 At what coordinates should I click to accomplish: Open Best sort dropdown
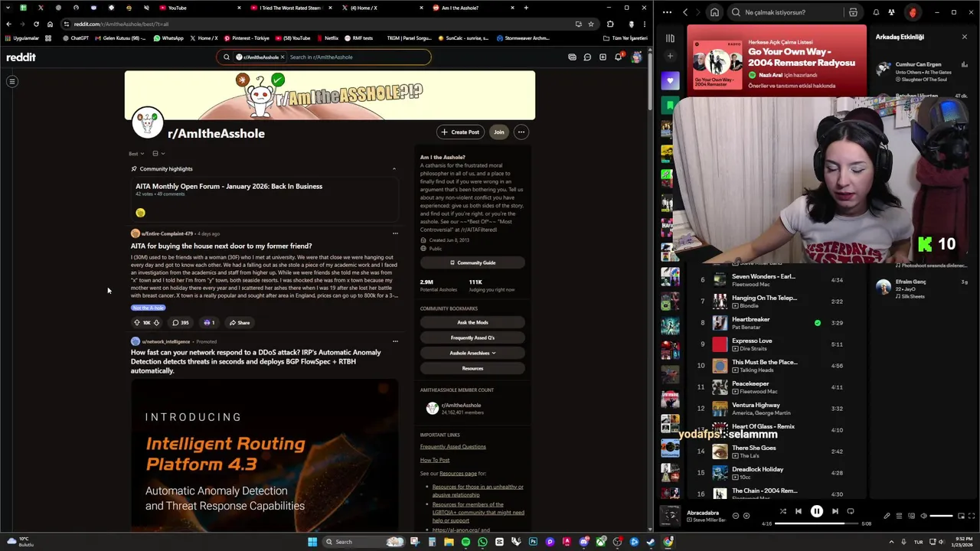136,154
